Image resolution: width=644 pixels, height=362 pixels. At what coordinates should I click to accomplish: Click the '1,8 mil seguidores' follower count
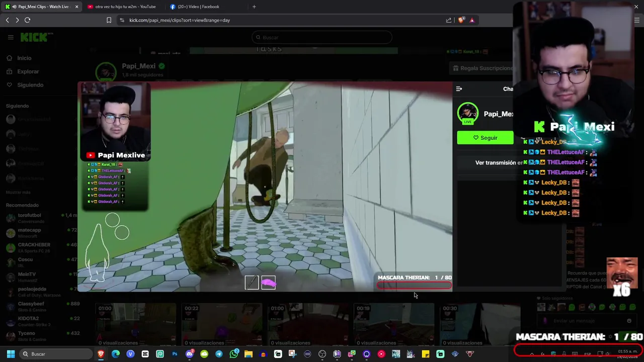click(x=142, y=75)
